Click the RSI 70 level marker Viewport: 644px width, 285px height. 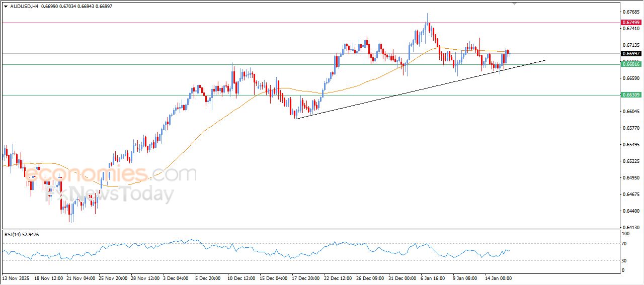click(x=625, y=244)
